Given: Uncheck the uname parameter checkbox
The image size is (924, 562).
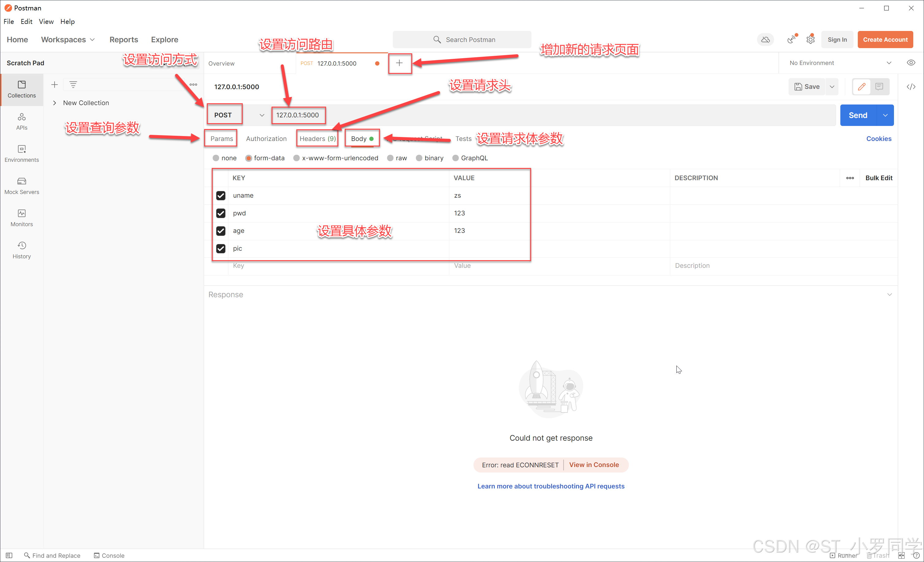Looking at the screenshot, I should (x=220, y=195).
